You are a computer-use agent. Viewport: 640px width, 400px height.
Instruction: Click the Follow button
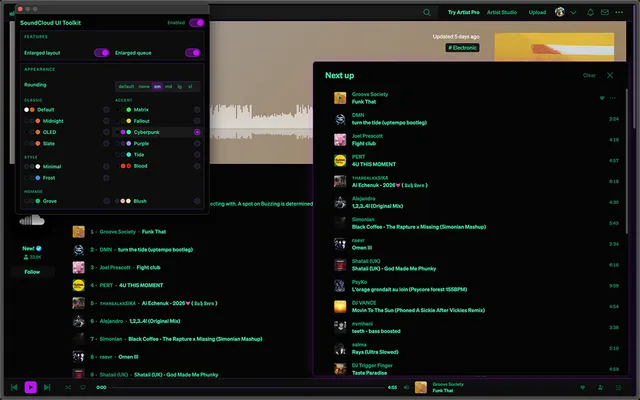32,272
